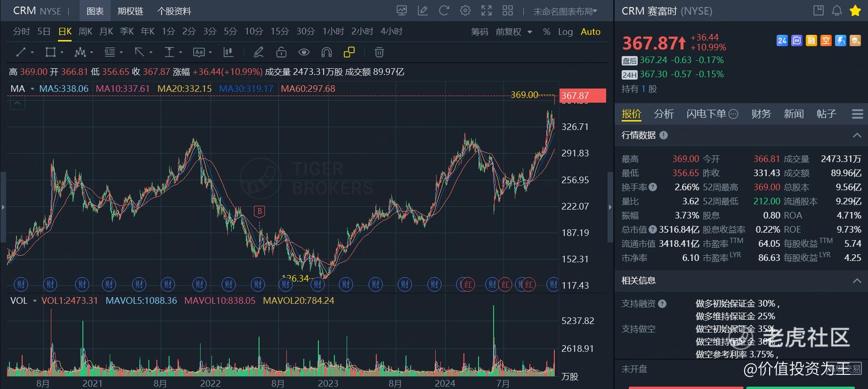Toggle the yellow favorite star for CRM
The image size is (868, 389).
[855, 10]
